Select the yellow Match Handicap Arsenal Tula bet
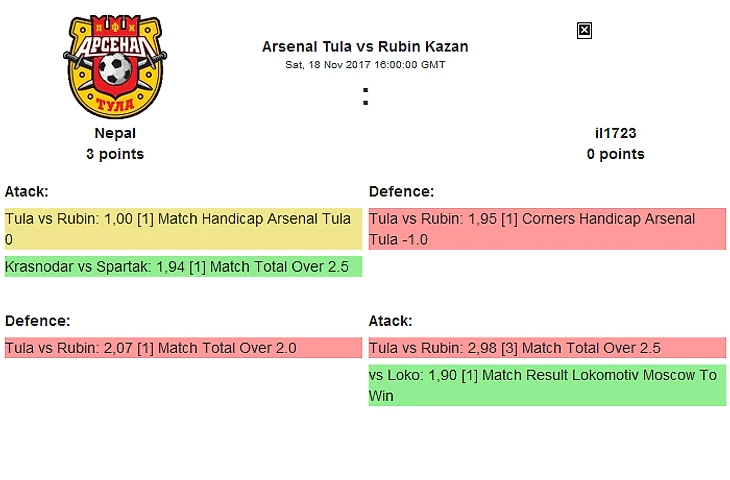 pyautogui.click(x=183, y=229)
